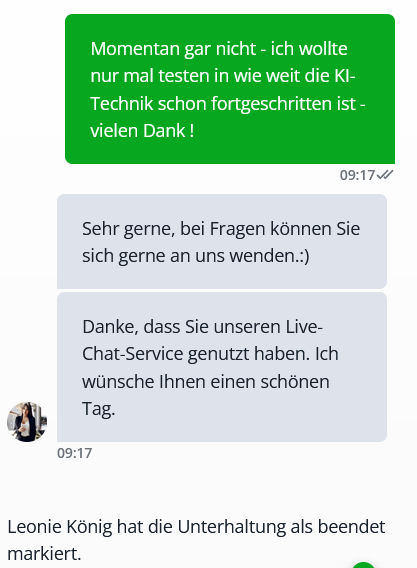Click the 'Sehr gerne, bei Fragen' reply bubble
Viewport: 417px width, 568px height.
click(x=222, y=241)
